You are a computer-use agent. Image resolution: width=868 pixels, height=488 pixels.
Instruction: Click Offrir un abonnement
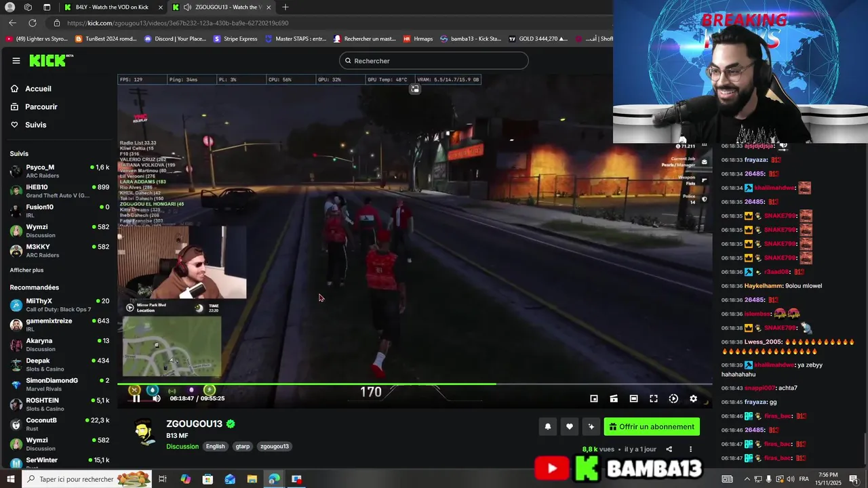point(652,426)
